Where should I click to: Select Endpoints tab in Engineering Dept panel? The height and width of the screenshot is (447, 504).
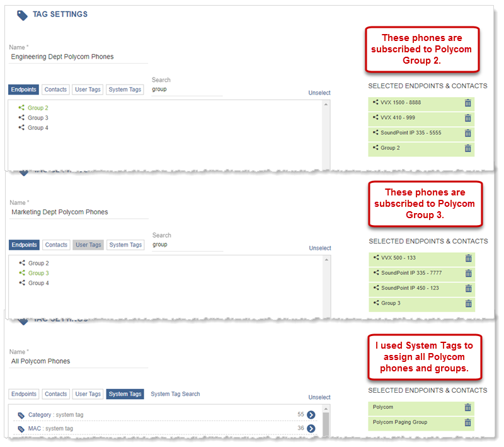point(23,90)
